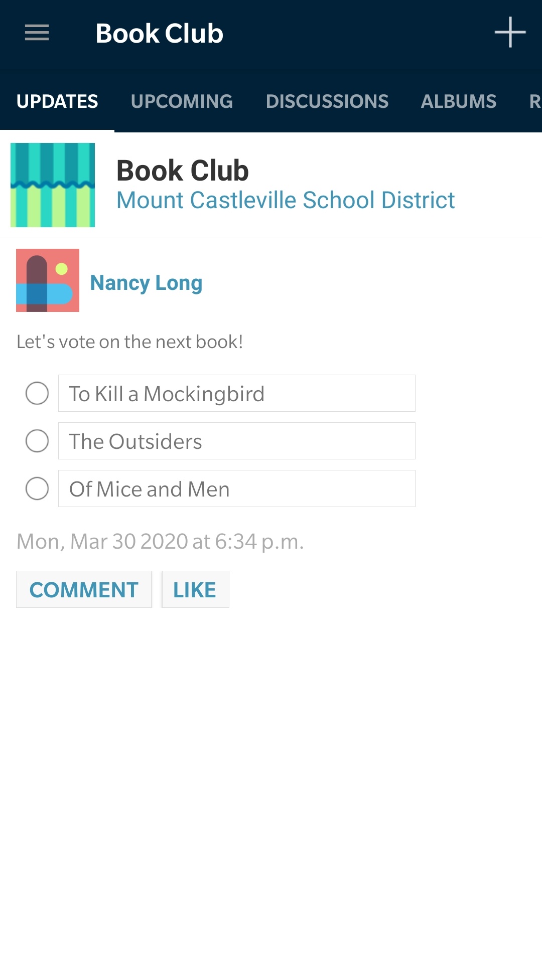Tap the plus icon to add post

510,33
